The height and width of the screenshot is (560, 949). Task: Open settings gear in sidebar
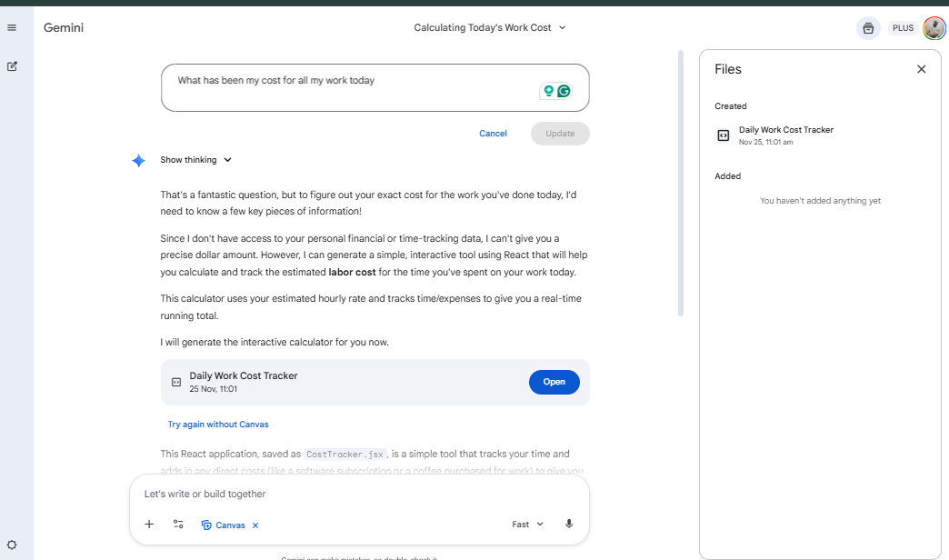(12, 545)
